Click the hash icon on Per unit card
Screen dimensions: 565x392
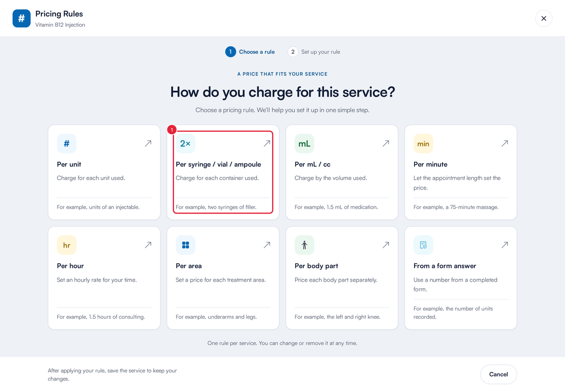[66, 144]
